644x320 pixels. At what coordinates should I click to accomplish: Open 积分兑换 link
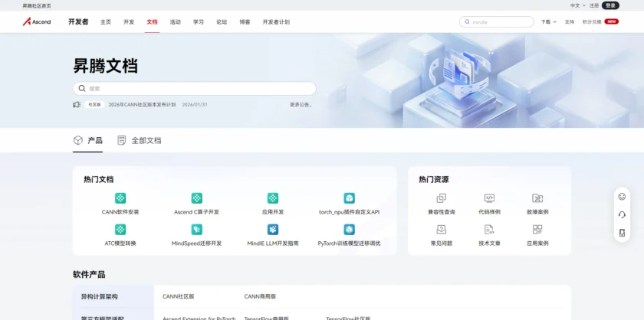[x=592, y=21]
